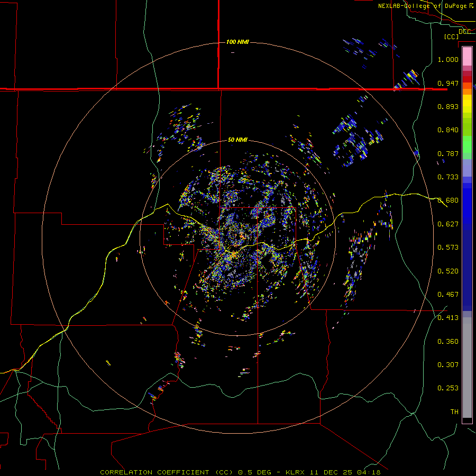Click the 0.893 scale label
This screenshot has width=476, height=476.
coord(448,106)
